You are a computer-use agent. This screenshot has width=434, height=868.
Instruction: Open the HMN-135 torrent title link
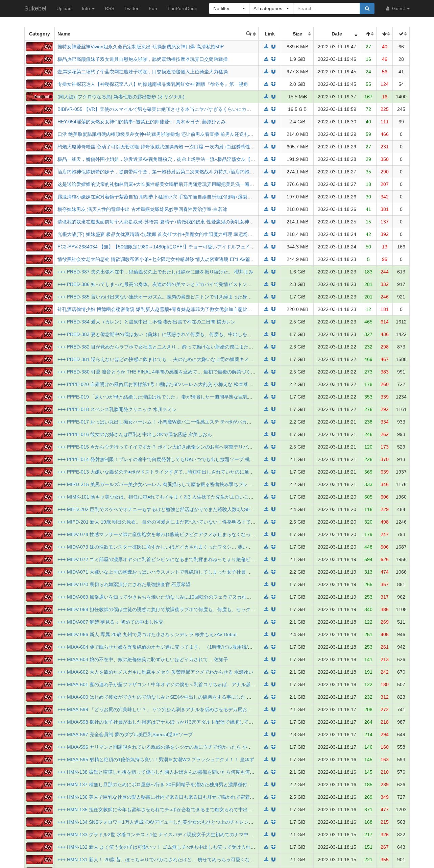tap(155, 810)
